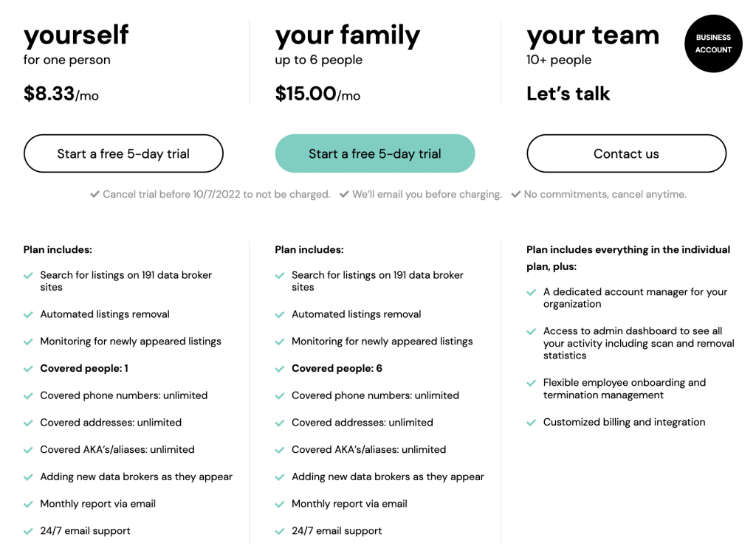Click checkmark beside Flexible employee onboarding

(x=532, y=383)
